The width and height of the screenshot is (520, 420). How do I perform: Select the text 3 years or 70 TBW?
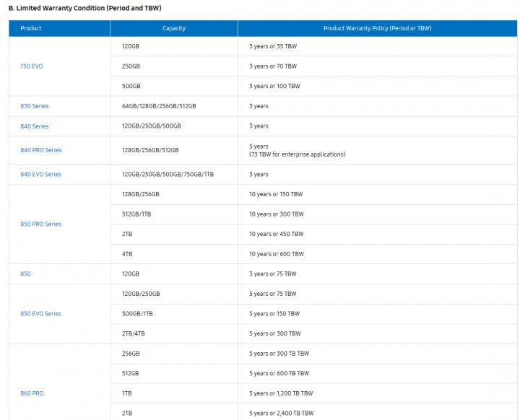point(273,66)
